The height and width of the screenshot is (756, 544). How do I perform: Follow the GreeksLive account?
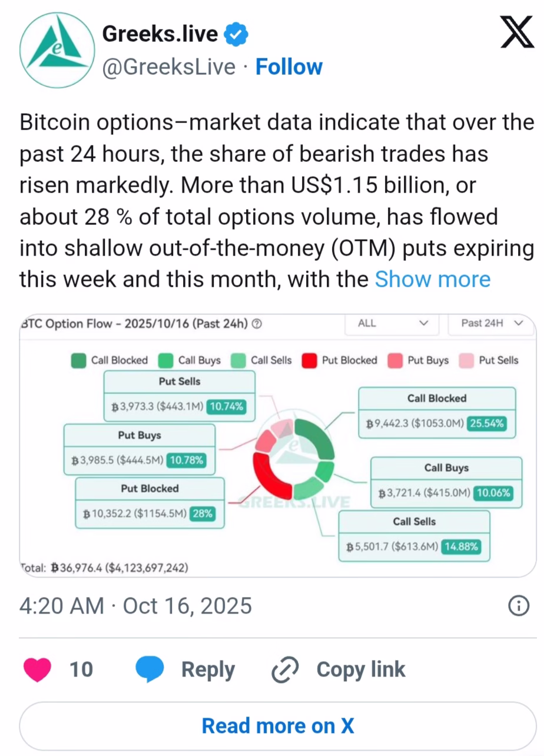288,67
